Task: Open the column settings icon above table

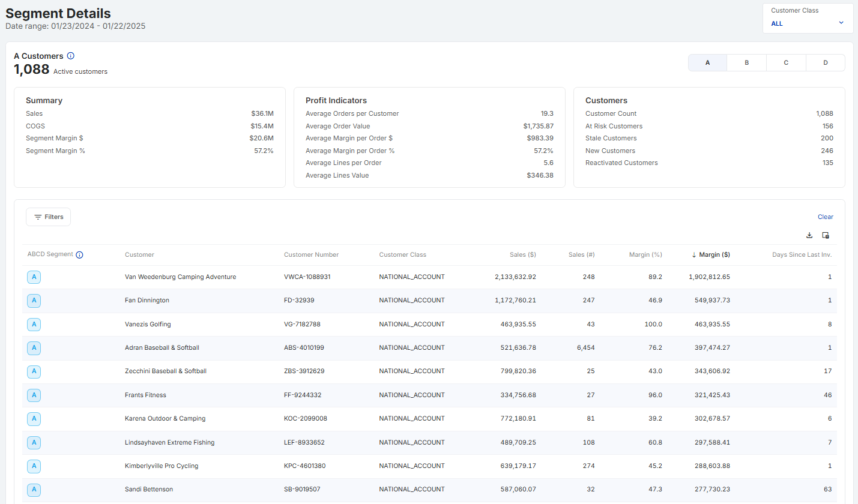Action: coord(825,235)
